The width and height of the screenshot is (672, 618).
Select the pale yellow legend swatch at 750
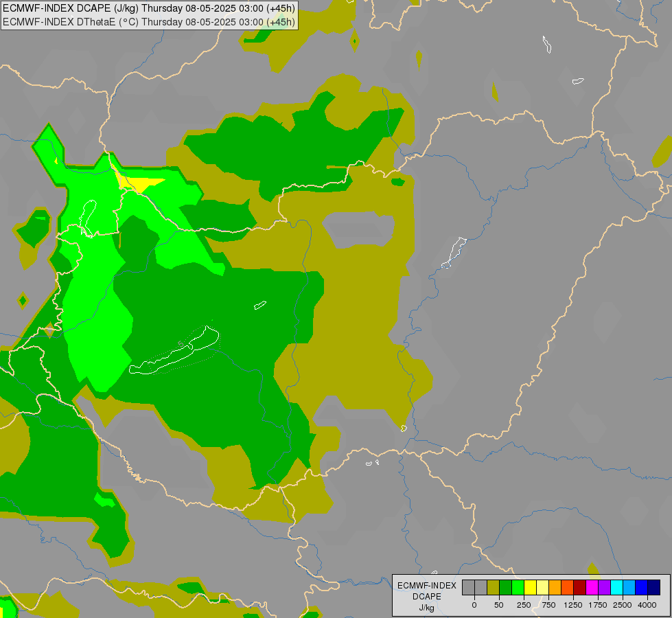542,587
